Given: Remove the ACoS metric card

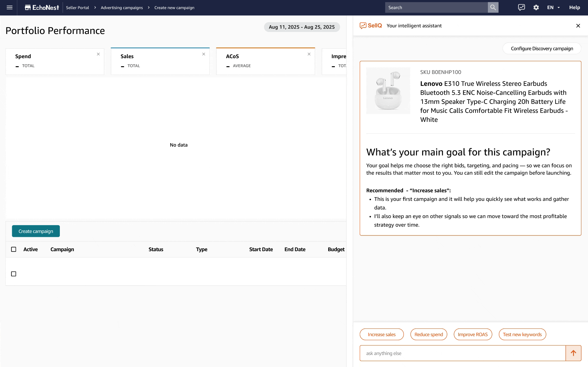Looking at the screenshot, I should [309, 54].
